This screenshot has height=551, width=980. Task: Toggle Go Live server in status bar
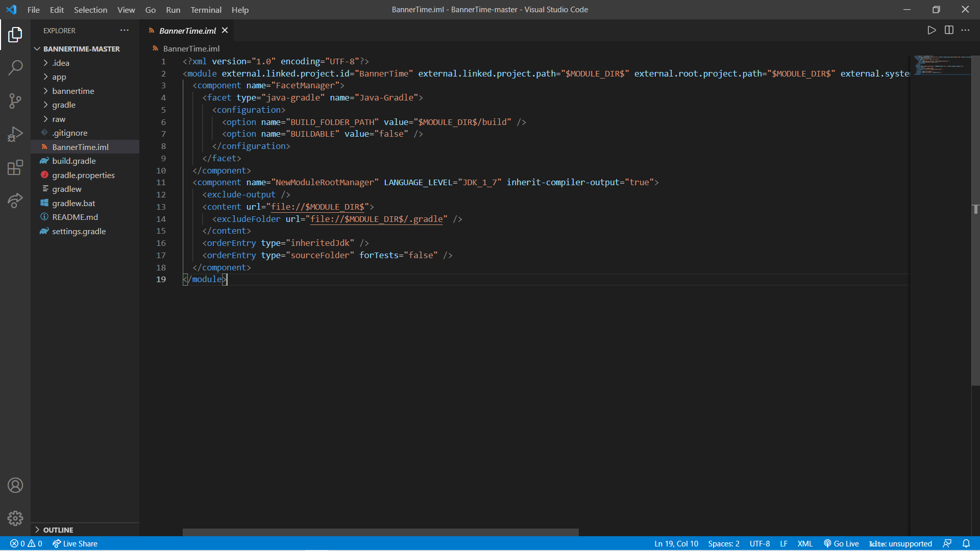tap(841, 544)
